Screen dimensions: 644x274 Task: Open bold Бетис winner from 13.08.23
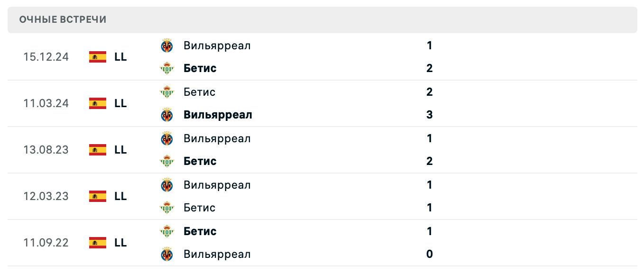(x=200, y=161)
